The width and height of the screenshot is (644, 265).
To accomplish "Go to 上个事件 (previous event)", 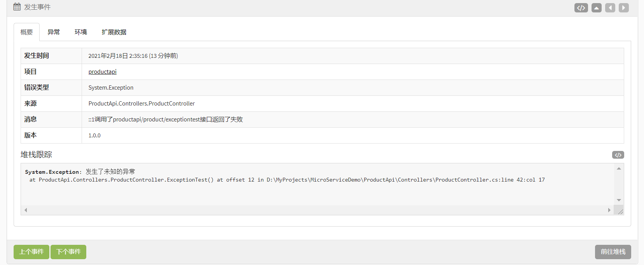I will (x=31, y=252).
